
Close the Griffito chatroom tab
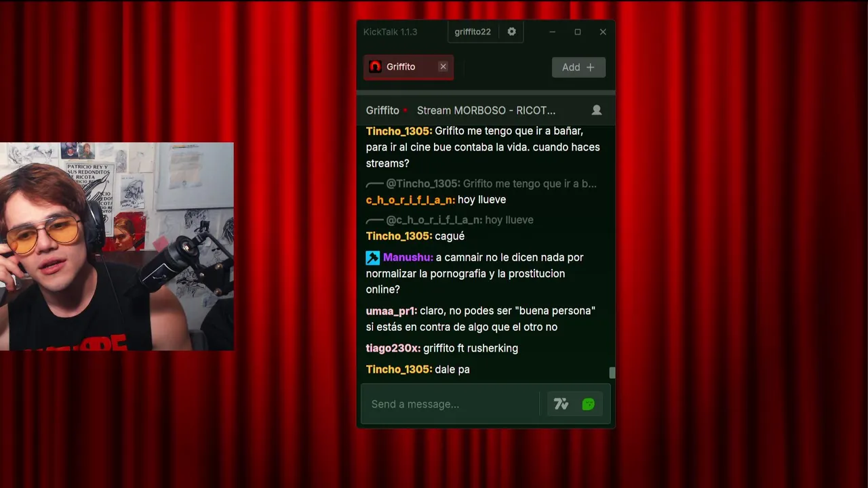pyautogui.click(x=443, y=66)
